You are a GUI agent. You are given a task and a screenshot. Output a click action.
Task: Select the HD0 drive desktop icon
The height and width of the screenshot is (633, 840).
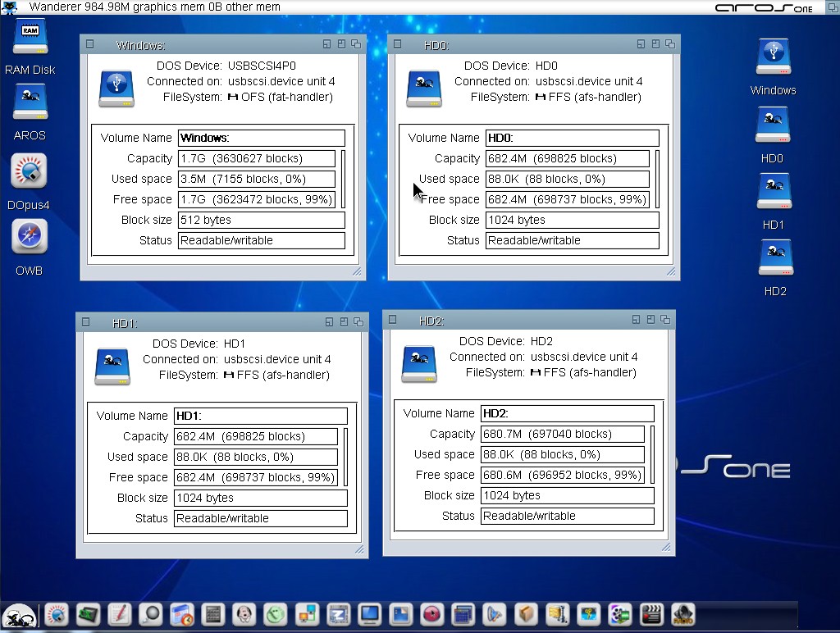tap(773, 126)
